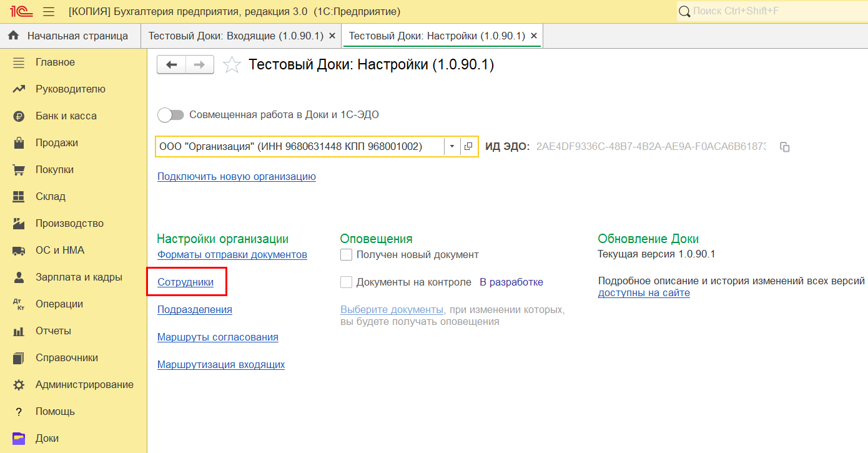Screen dimensions: 868x453
Task: Toggle Совмещенная работа в Доки и 1С-ЭДО
Action: pos(171,115)
